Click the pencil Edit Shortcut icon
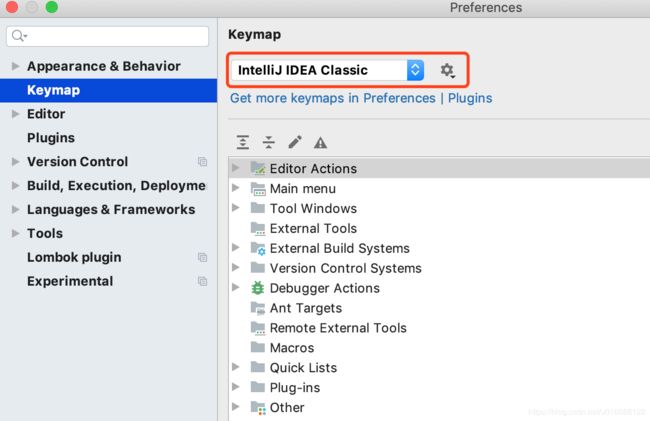The image size is (650, 421). click(295, 142)
